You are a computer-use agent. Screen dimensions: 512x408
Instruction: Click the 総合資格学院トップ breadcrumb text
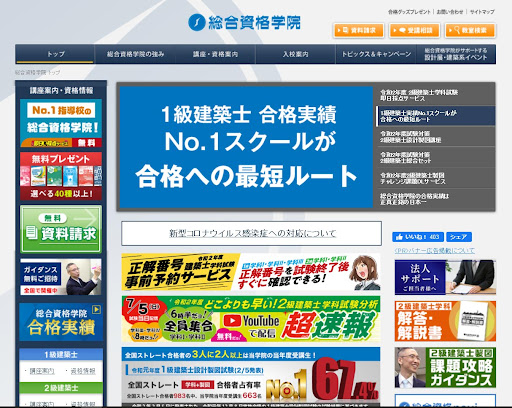[x=37, y=72]
